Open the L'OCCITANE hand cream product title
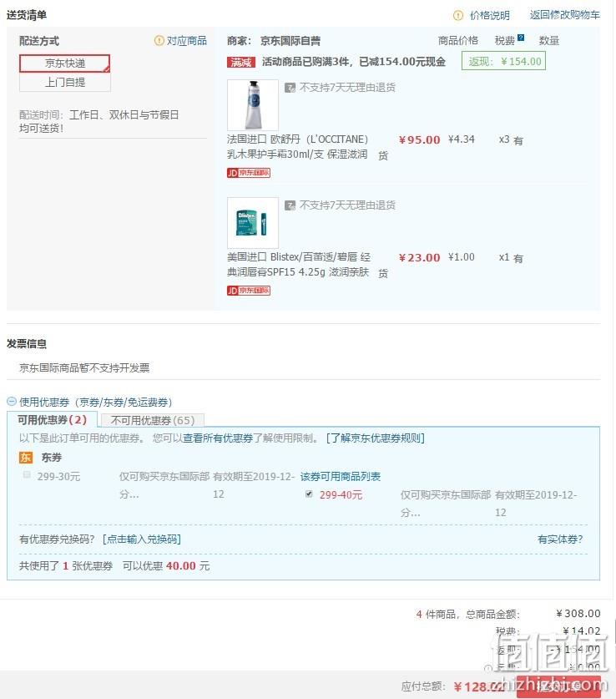The height and width of the screenshot is (699, 616). (298, 147)
